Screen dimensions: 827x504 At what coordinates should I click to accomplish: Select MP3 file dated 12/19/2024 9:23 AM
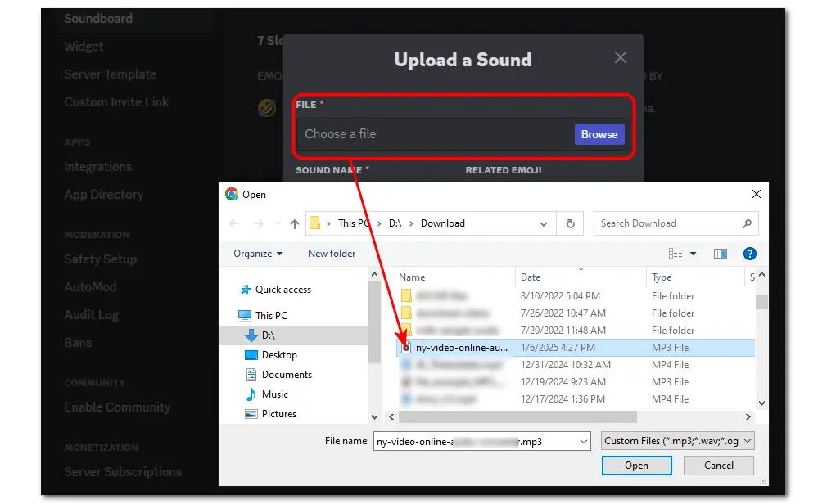pos(576,382)
